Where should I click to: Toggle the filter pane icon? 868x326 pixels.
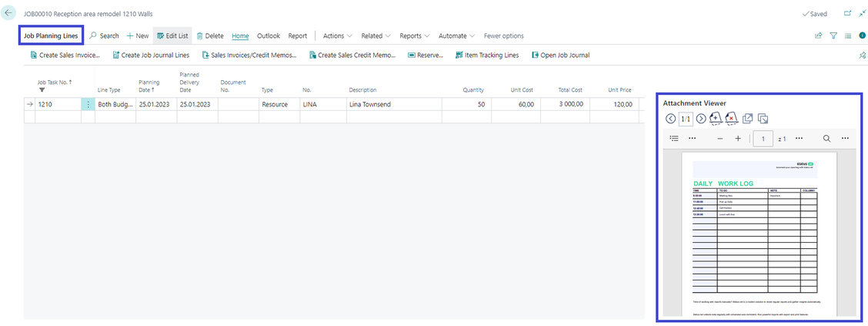[x=833, y=35]
